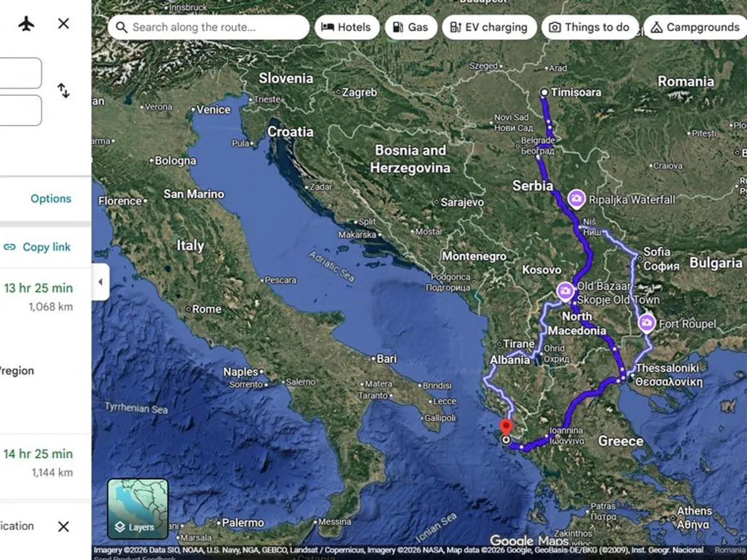747x560 pixels.
Task: Click the Fort Roupel photo marker
Action: click(x=647, y=324)
